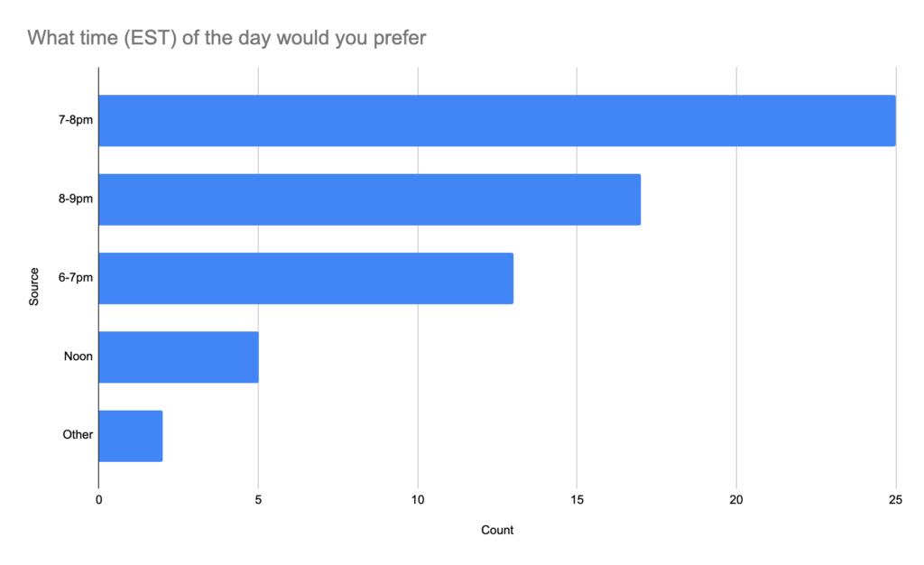Click the 6-7pm bar
The image size is (924, 565).
pyautogui.click(x=305, y=278)
